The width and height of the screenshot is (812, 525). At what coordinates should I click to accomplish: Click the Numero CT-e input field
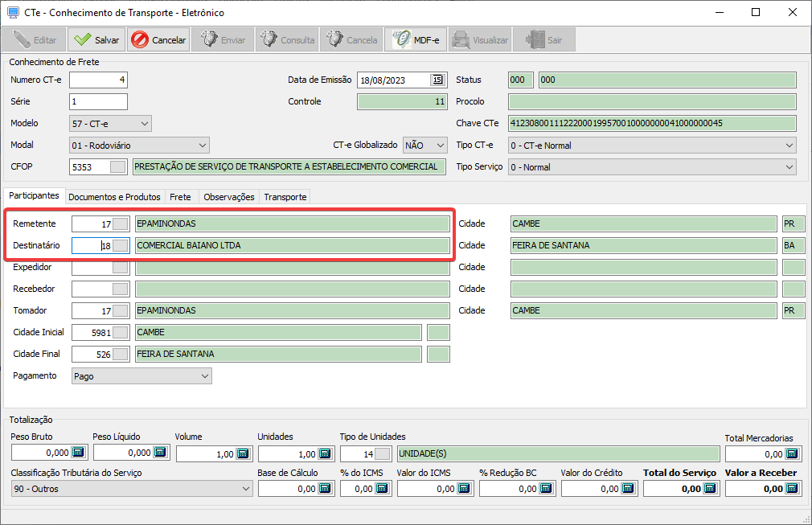(x=98, y=80)
